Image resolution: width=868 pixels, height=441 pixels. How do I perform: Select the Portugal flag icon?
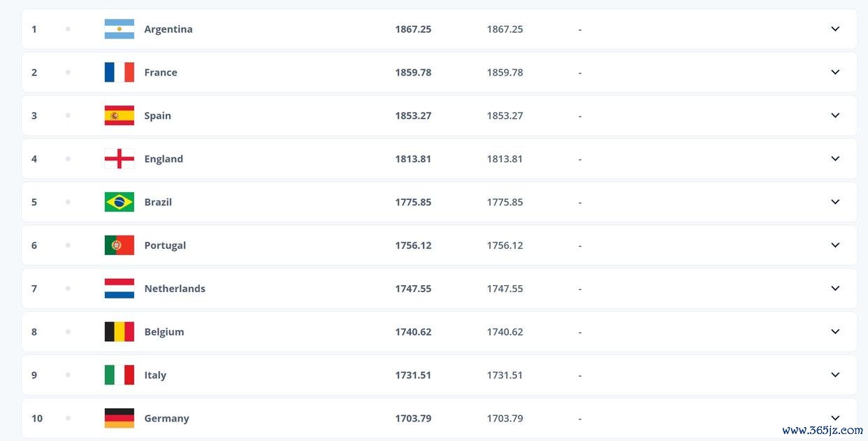(x=119, y=245)
